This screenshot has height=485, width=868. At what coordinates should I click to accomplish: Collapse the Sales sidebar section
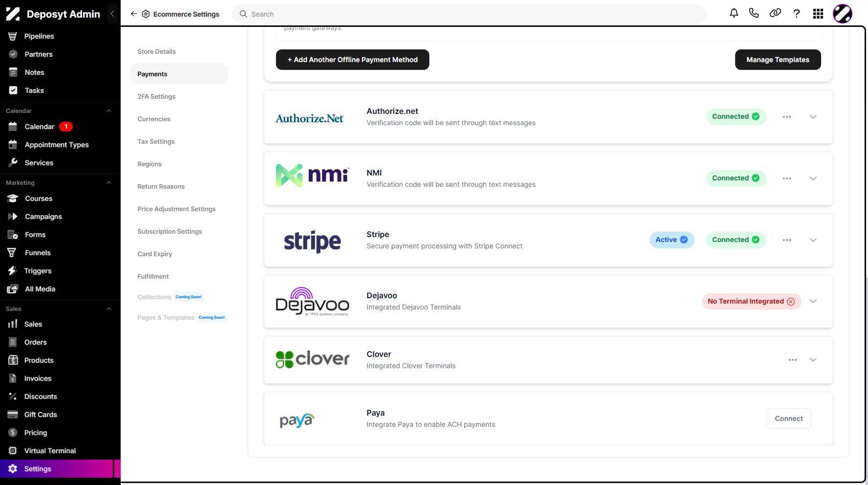[x=109, y=309]
